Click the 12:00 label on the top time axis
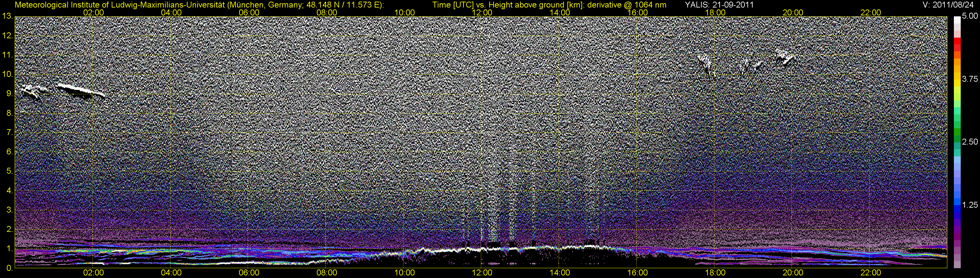 [482, 12]
